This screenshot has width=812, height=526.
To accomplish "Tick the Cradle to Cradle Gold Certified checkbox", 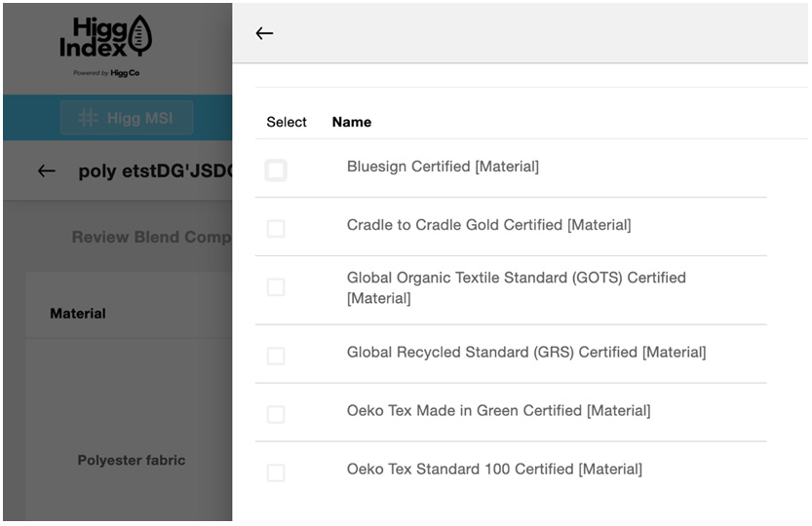I will 276,228.
